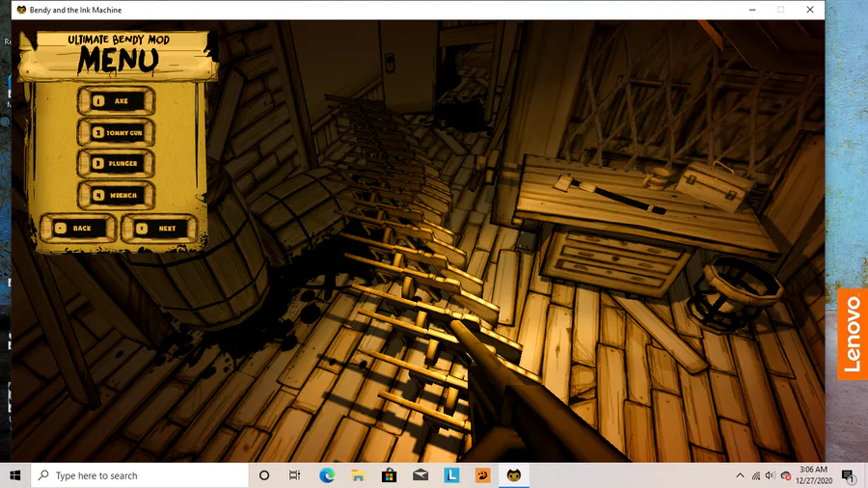Screen dimensions: 868x488
Task: Choose the Tommy Gun weapon button
Action: 116,132
